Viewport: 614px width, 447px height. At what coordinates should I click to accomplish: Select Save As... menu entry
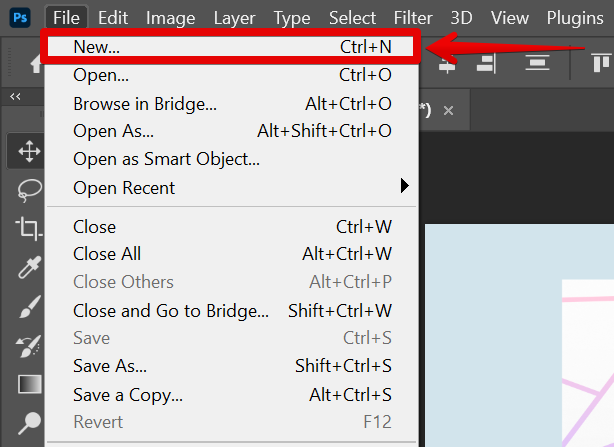point(110,366)
